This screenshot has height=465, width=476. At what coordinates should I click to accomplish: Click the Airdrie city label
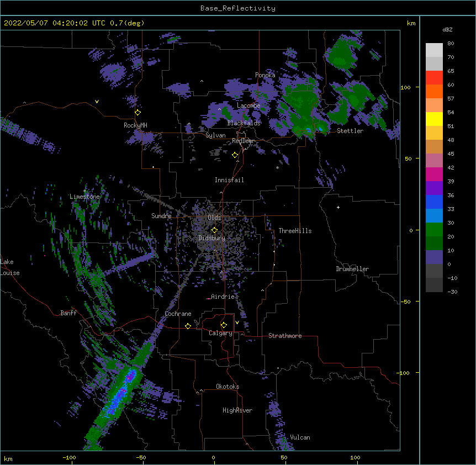(223, 297)
